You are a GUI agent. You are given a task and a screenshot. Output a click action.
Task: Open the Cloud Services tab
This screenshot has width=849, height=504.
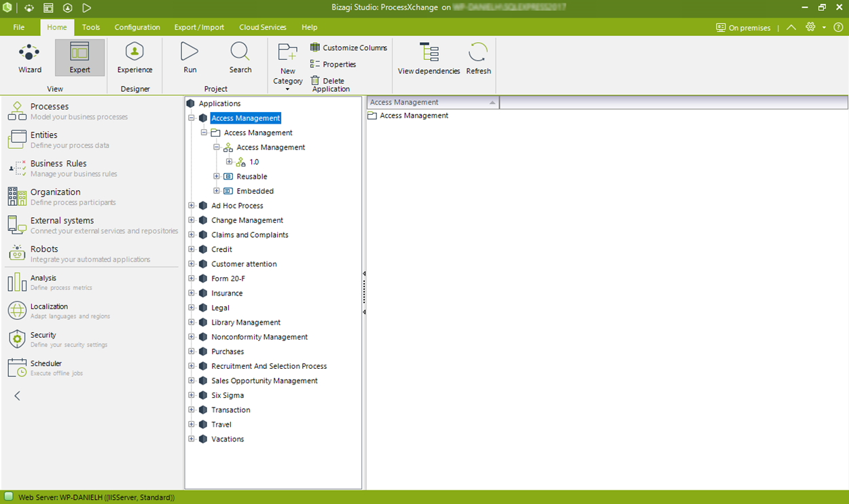click(x=263, y=27)
